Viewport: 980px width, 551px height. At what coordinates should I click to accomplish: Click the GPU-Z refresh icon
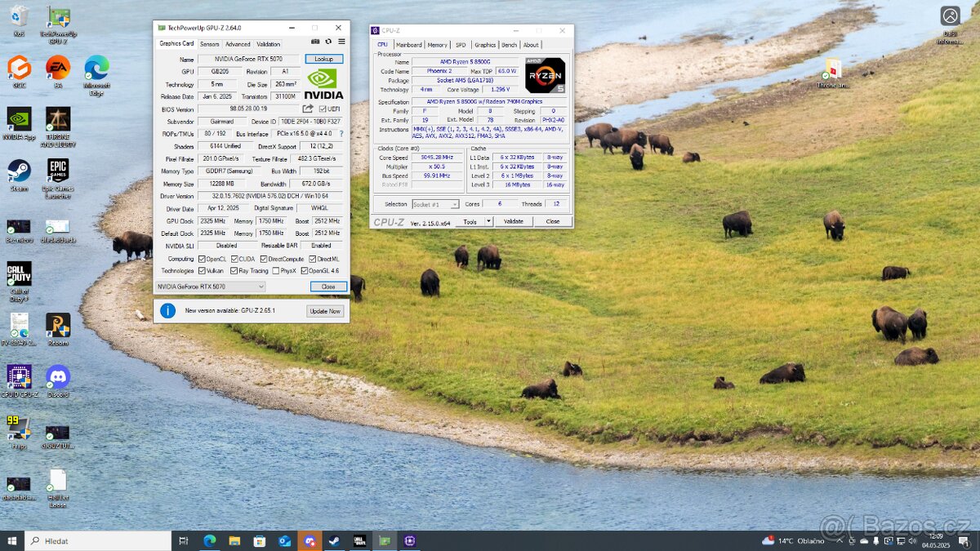click(x=328, y=42)
